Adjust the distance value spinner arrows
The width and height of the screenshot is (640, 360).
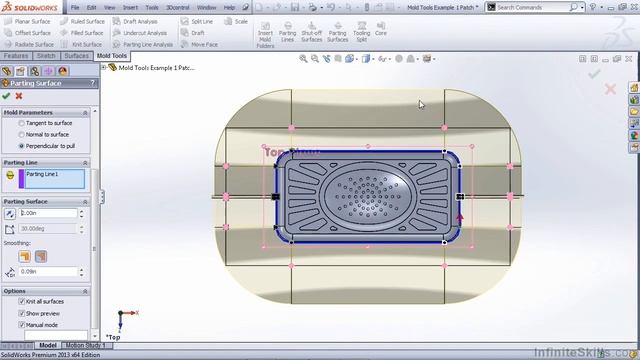tap(81, 213)
